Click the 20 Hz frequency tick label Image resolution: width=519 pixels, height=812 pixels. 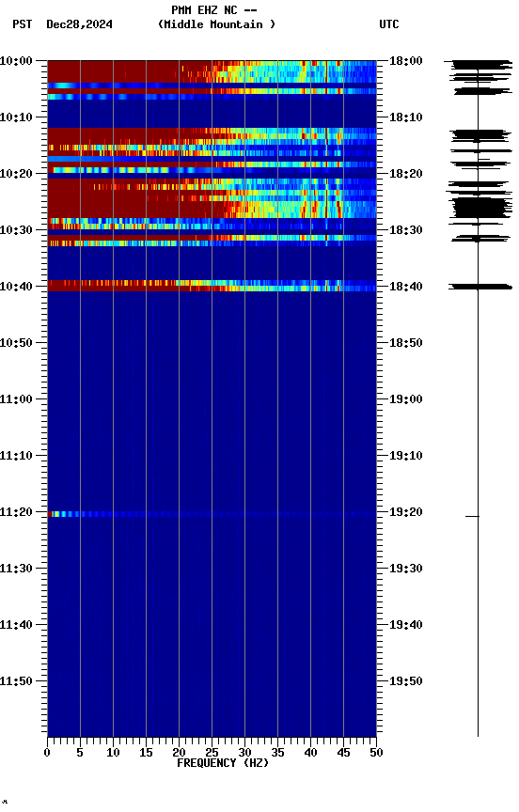point(179,753)
